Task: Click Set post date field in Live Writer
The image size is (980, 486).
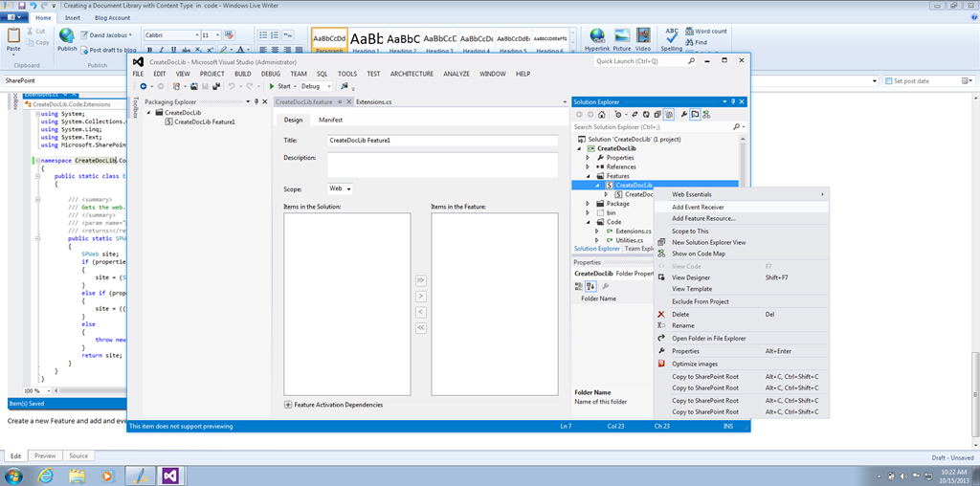Action: click(x=929, y=81)
